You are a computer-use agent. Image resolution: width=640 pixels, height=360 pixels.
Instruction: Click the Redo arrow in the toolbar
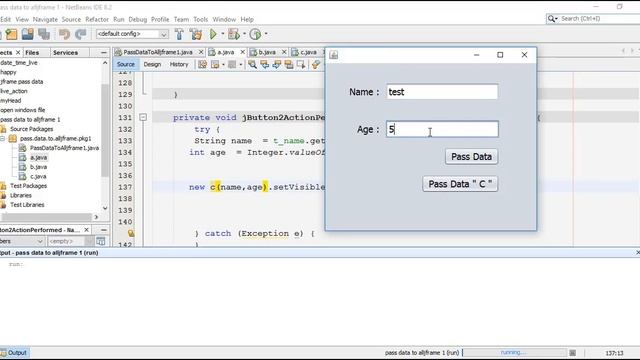coord(81,34)
